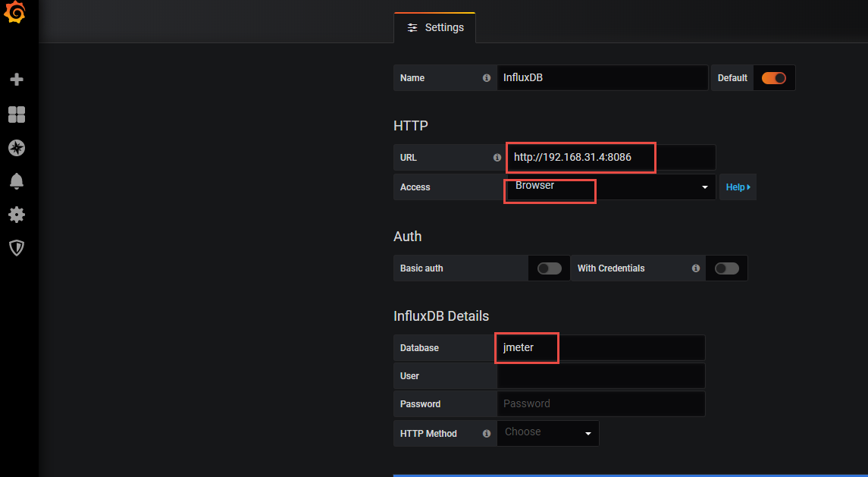Click the info icon beside With Credentials

pyautogui.click(x=696, y=268)
